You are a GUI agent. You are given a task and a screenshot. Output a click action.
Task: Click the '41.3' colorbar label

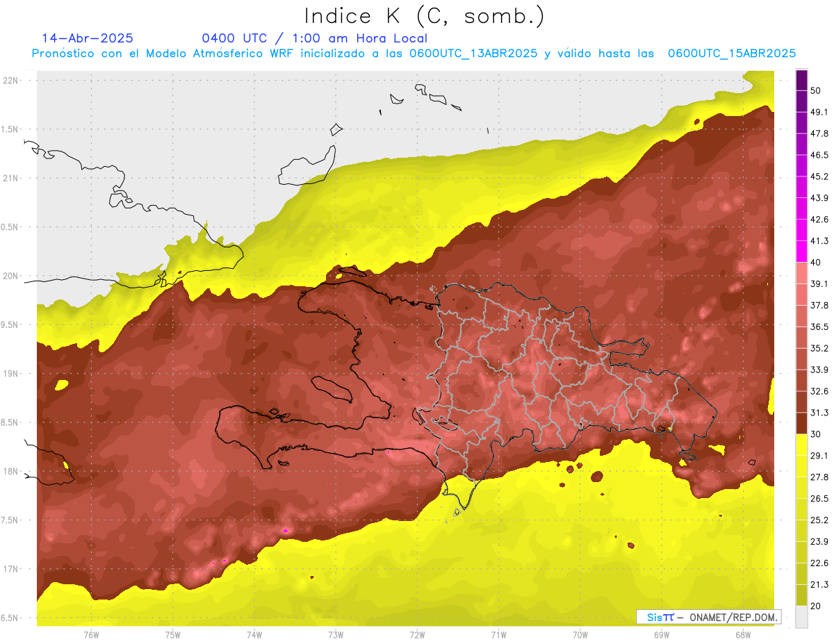point(819,241)
